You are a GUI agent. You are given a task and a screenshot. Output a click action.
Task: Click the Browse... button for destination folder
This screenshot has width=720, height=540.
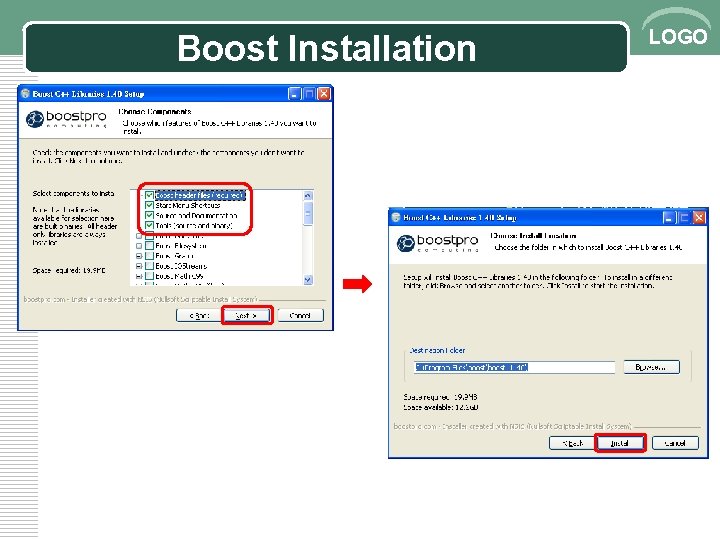651,367
